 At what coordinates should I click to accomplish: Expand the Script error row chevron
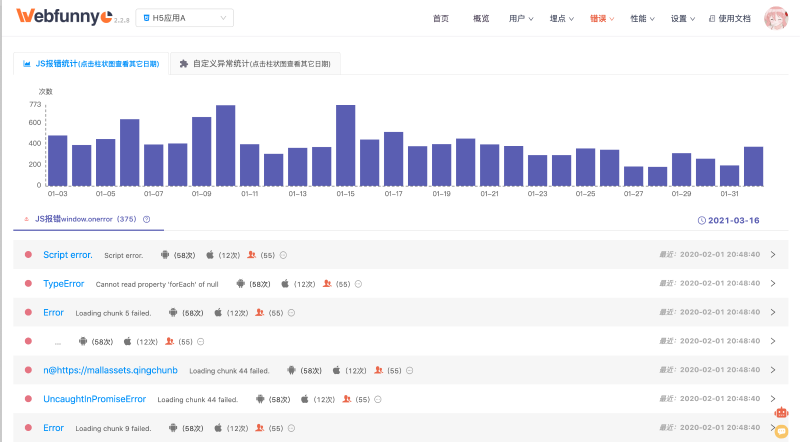click(772, 255)
